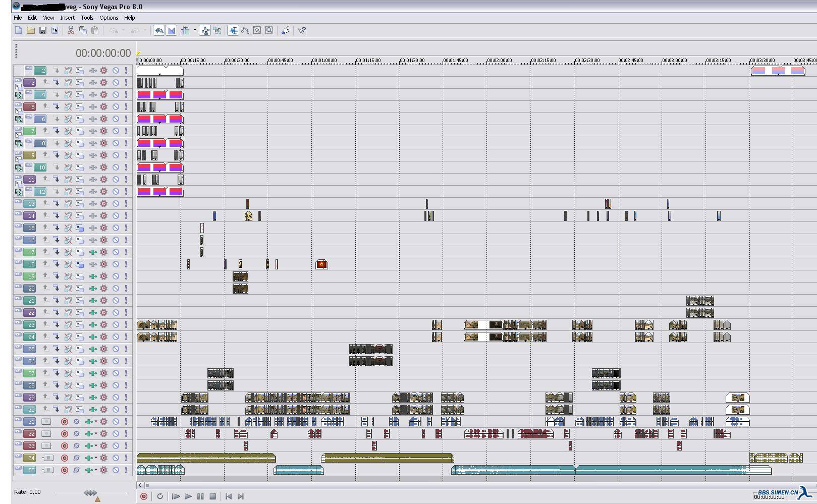
Task: Open the Edit menu
Action: click(32, 18)
